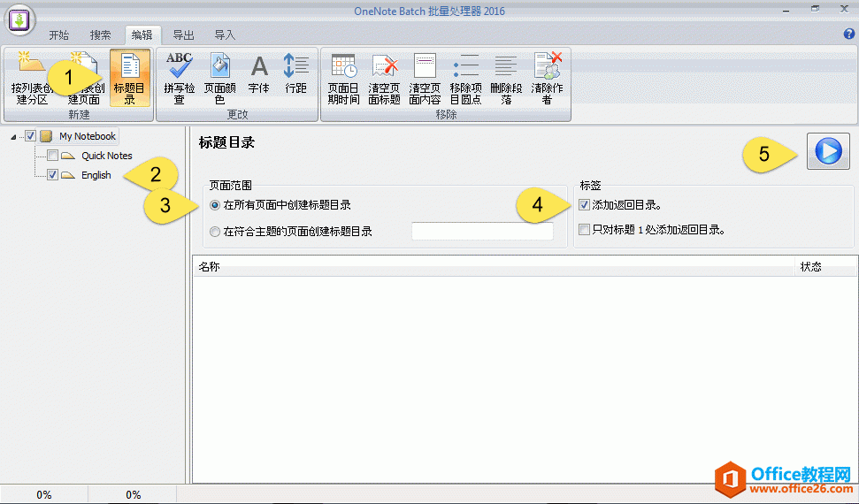
Task: Click the blue Start play button
Action: 828,151
